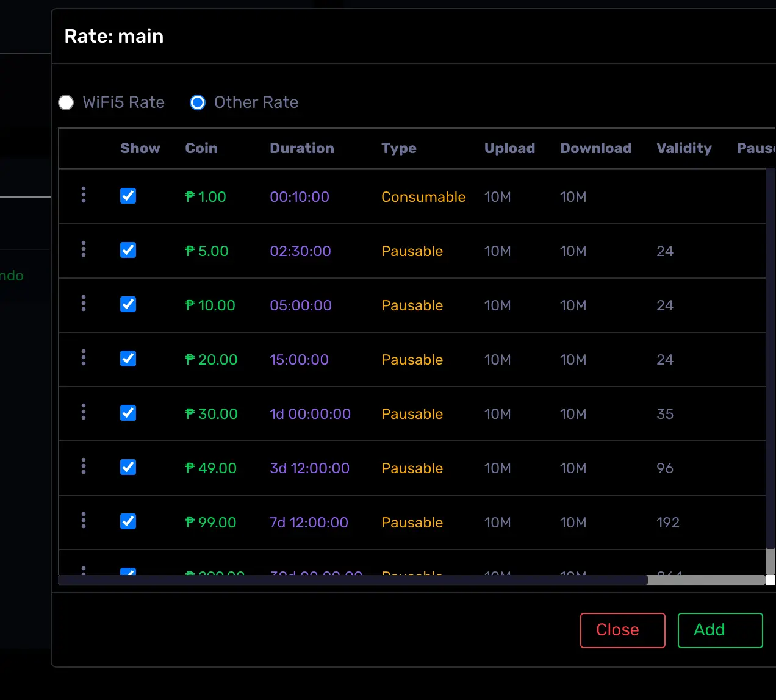Screen dimensions: 776x700
Task: Open the options menu for ₱30.00 rate row
Action: (84, 412)
